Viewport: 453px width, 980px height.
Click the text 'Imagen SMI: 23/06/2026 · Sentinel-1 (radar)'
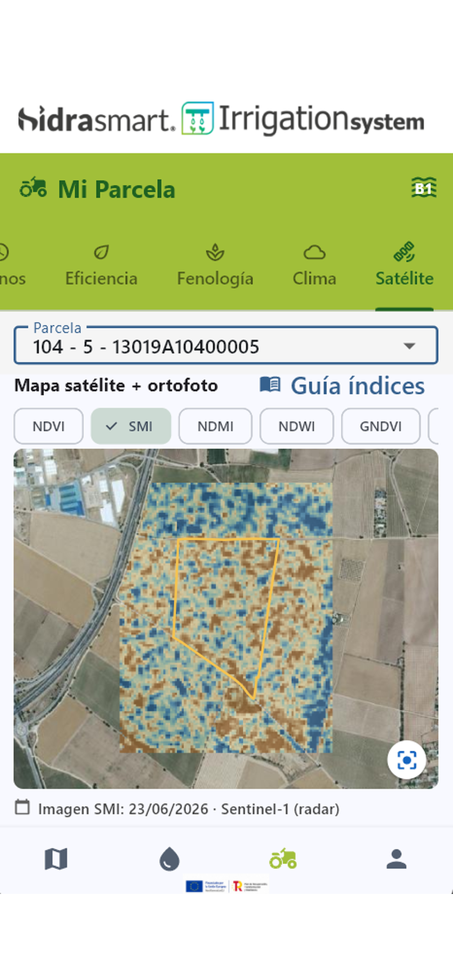click(189, 809)
